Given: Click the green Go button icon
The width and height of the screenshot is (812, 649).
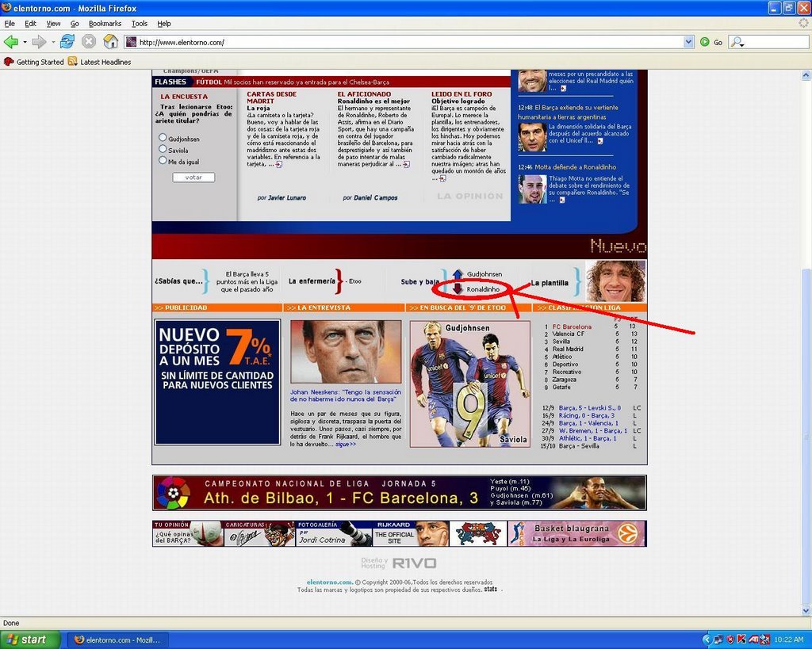Looking at the screenshot, I should (x=705, y=42).
